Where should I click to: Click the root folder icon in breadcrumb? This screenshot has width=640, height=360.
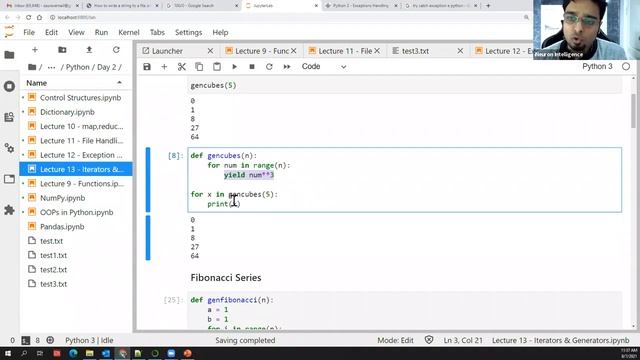click(32, 67)
